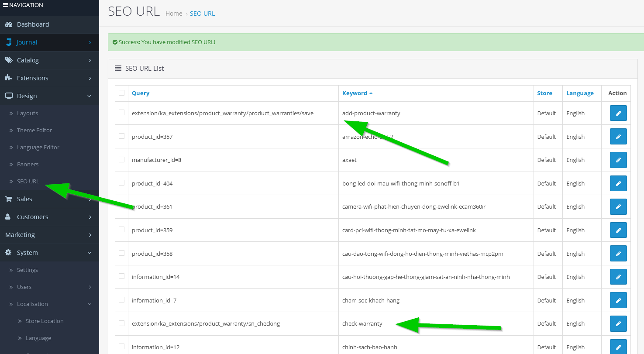Toggle the select-all checkbox in table header

121,93
